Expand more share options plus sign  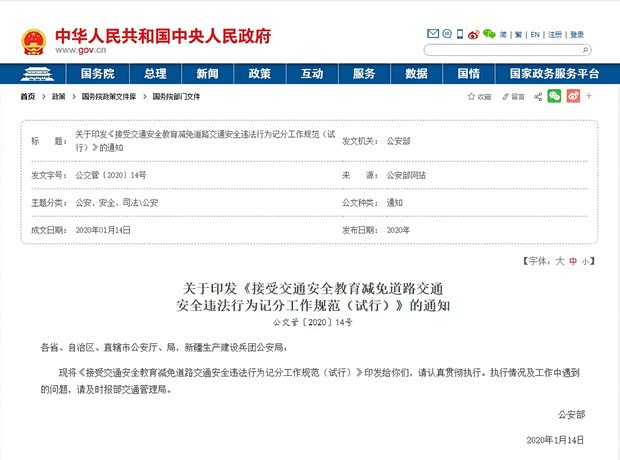pos(589,96)
